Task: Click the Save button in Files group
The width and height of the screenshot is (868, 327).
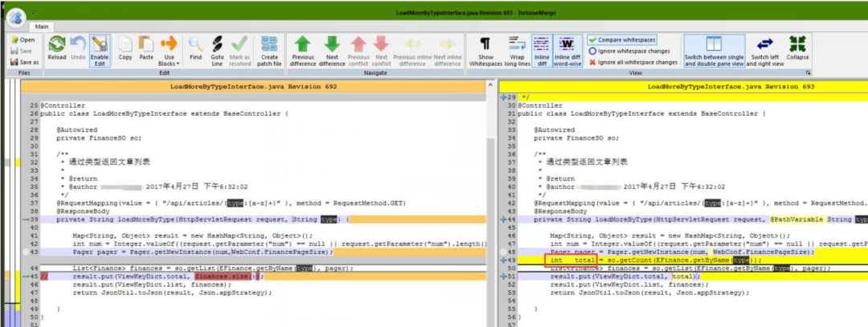Action: tap(22, 51)
